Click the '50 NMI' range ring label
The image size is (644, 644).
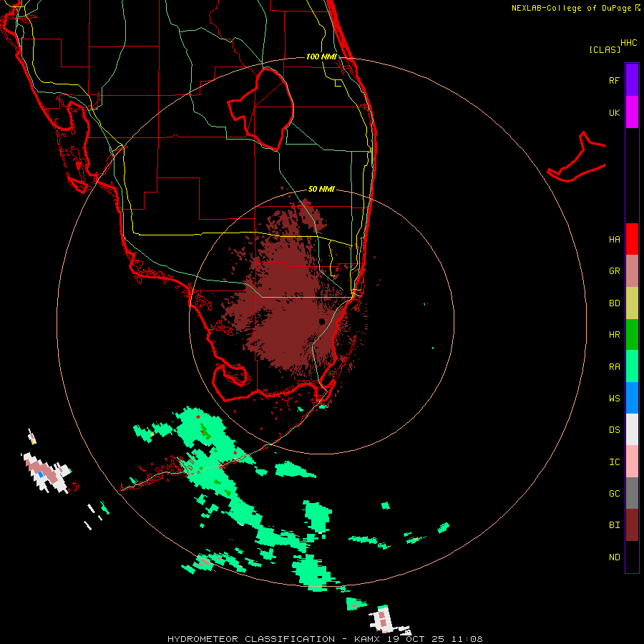321,189
